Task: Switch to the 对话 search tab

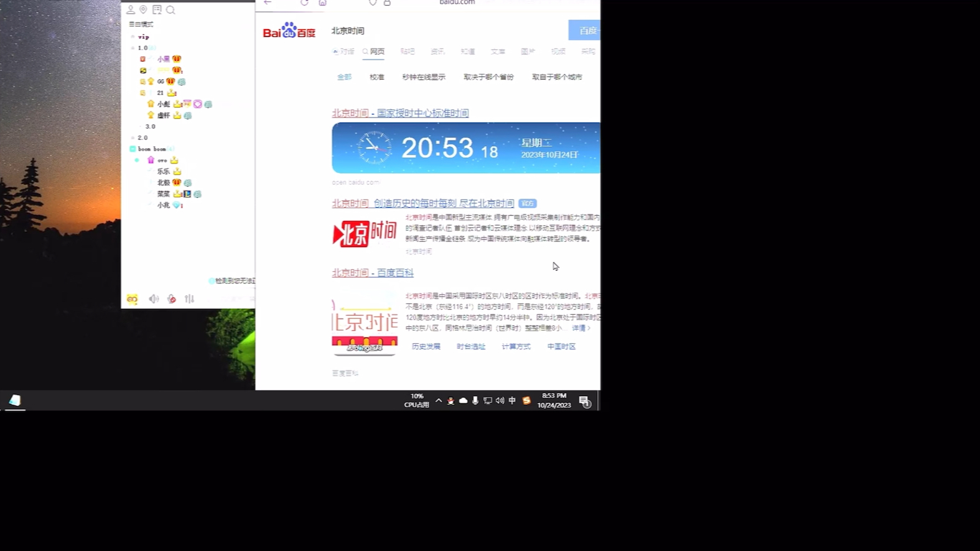Action: [343, 52]
